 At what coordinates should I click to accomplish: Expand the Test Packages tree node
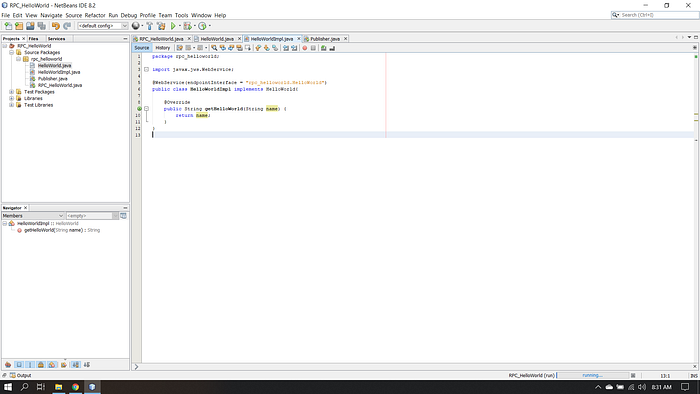pyautogui.click(x=11, y=91)
